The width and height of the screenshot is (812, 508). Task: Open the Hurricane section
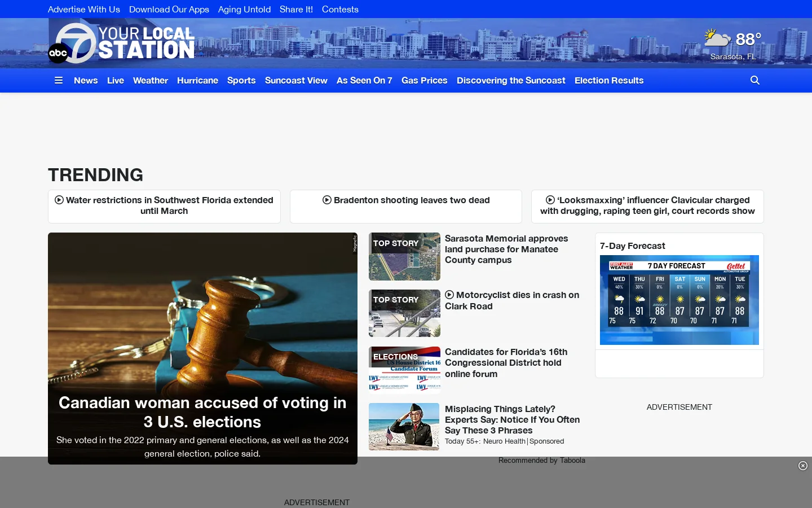[197, 80]
